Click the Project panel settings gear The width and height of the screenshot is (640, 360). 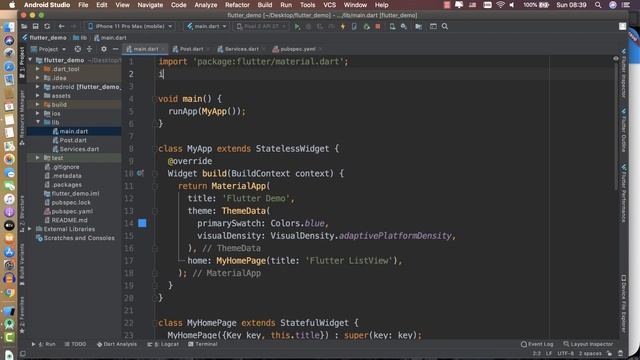tap(104, 49)
